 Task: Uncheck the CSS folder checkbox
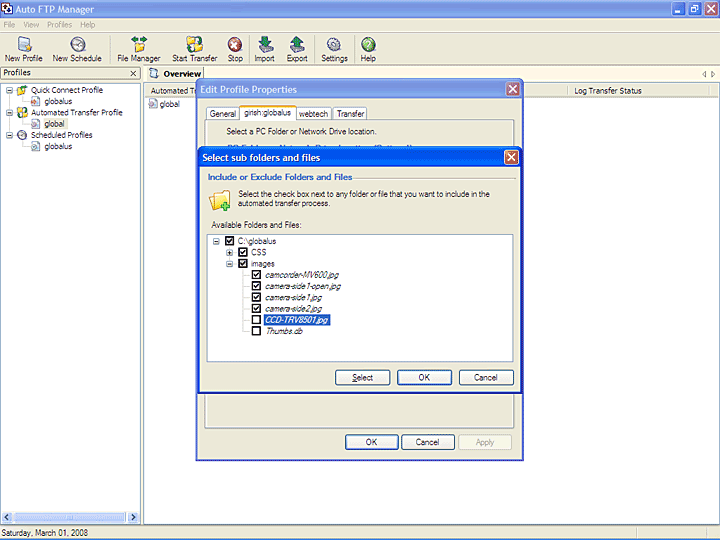point(243,252)
